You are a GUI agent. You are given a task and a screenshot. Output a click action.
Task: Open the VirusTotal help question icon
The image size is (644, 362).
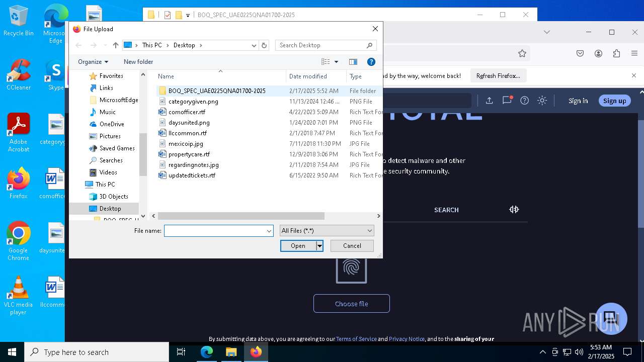coord(525,101)
